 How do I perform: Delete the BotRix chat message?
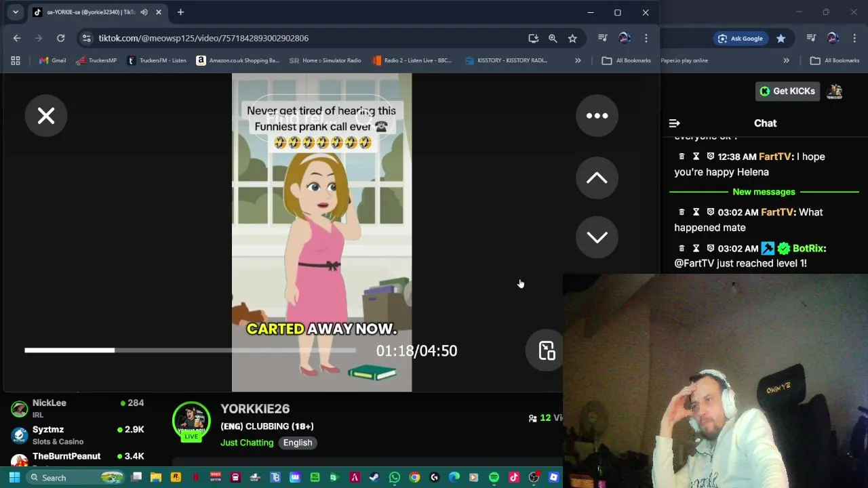point(682,248)
